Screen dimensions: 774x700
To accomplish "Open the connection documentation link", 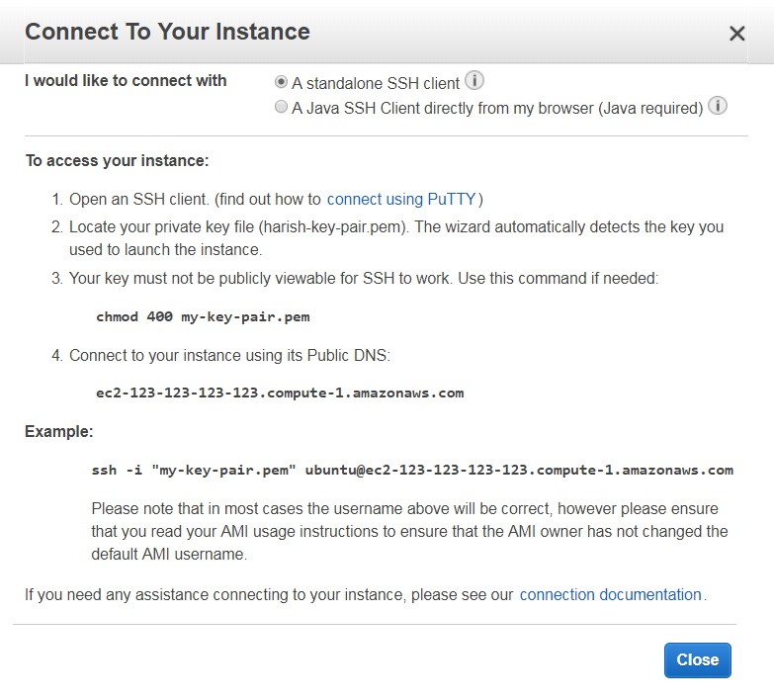I will point(611,594).
